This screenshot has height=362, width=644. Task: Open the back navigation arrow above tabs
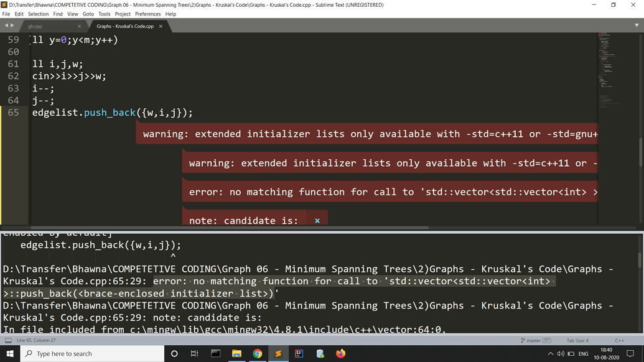pos(6,26)
